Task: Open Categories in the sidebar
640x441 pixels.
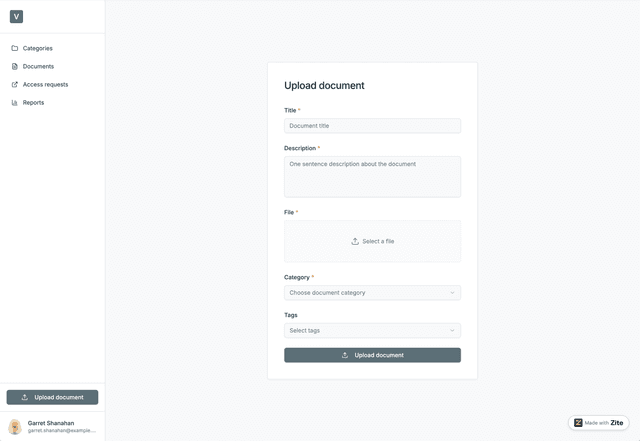Action: click(x=38, y=48)
